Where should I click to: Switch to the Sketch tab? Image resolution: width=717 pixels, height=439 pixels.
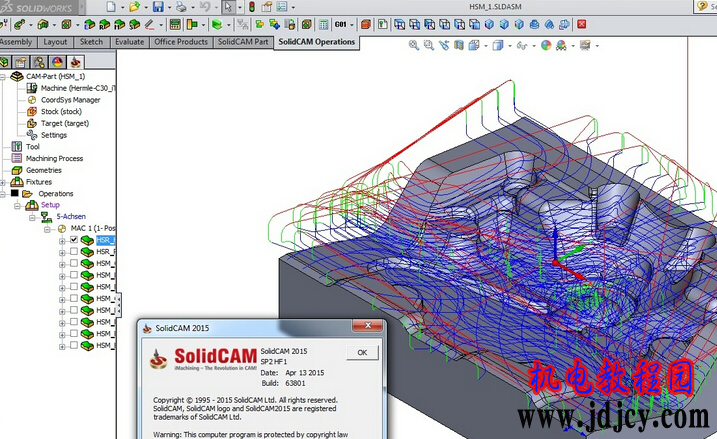[x=91, y=42]
